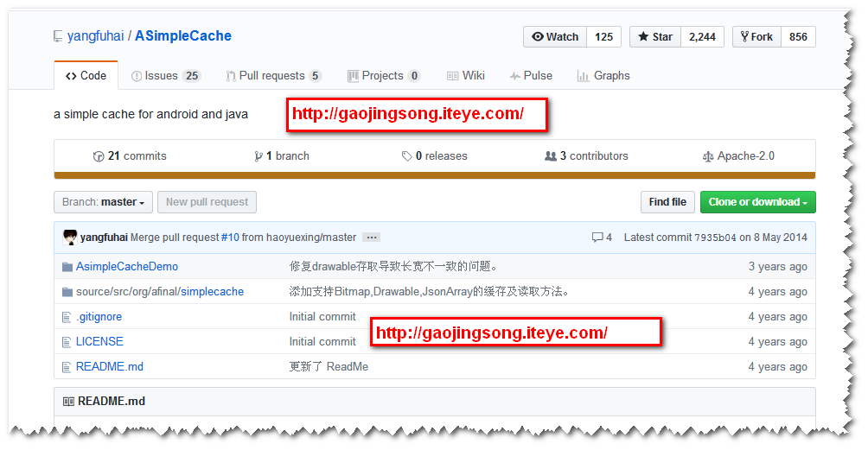Image resolution: width=868 pixels, height=450 pixels.
Task: Click the New pull request button
Action: (x=207, y=202)
